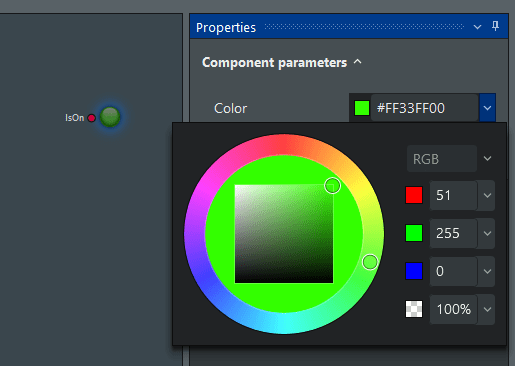Click the hue ring handle
Viewport: 515px width, 366px height.
tap(370, 262)
